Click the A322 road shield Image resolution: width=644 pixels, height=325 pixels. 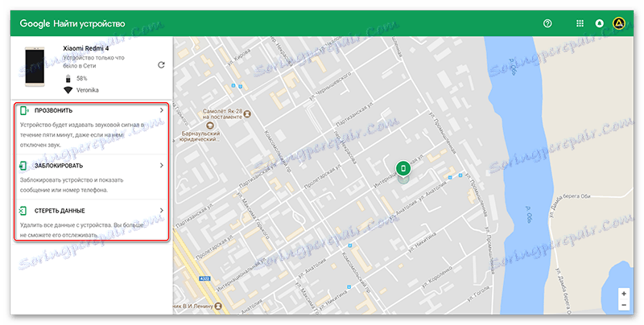(x=204, y=278)
